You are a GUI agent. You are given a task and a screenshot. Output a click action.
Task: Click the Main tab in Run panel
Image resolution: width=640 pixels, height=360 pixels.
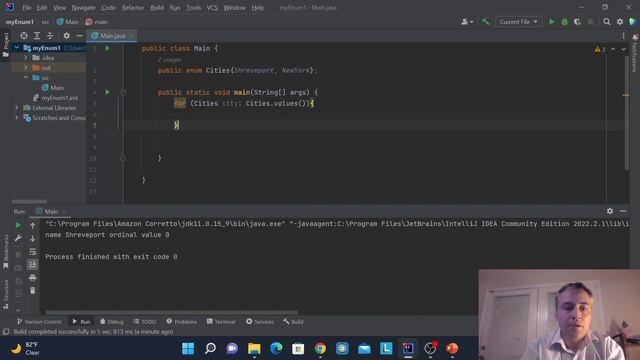[x=51, y=211]
